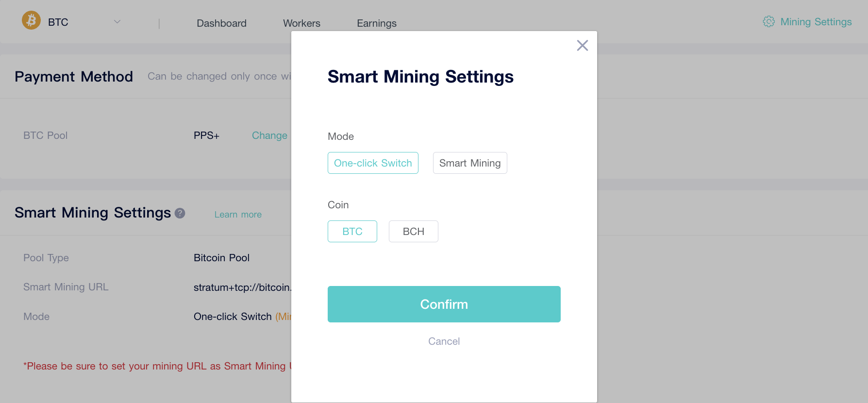Click the PPS+ payment method text

click(207, 135)
